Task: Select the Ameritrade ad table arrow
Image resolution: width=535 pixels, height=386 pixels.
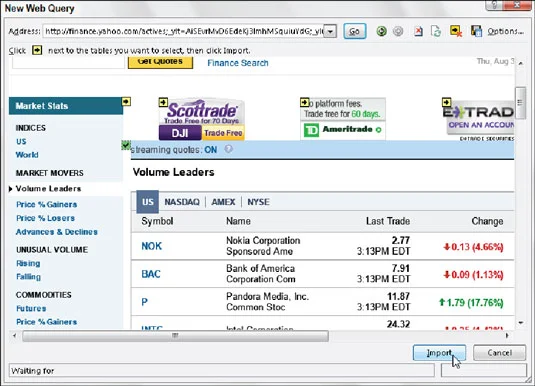Action: pyautogui.click(x=304, y=102)
